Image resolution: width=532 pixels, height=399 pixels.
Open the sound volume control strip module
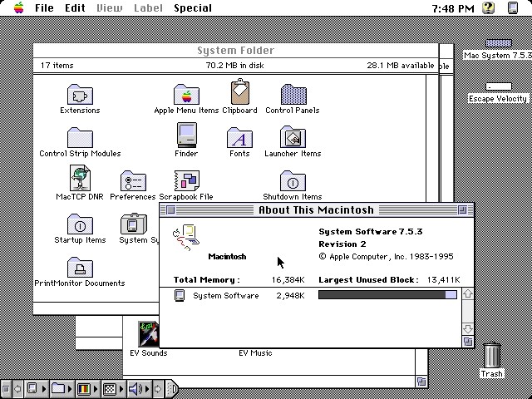[x=134, y=388]
